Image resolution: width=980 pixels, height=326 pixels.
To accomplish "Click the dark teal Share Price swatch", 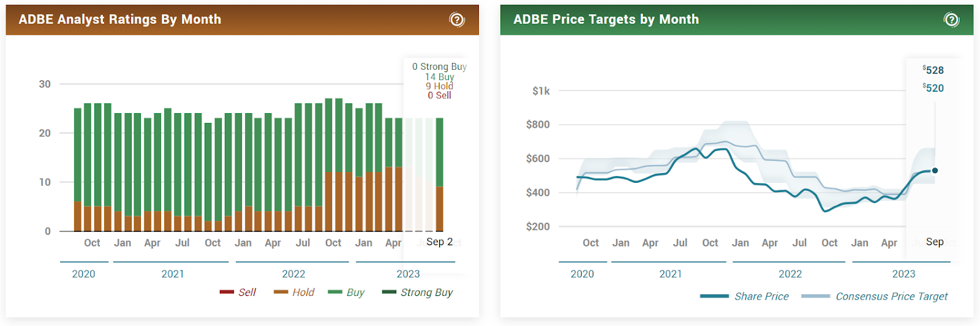I will coord(714,296).
